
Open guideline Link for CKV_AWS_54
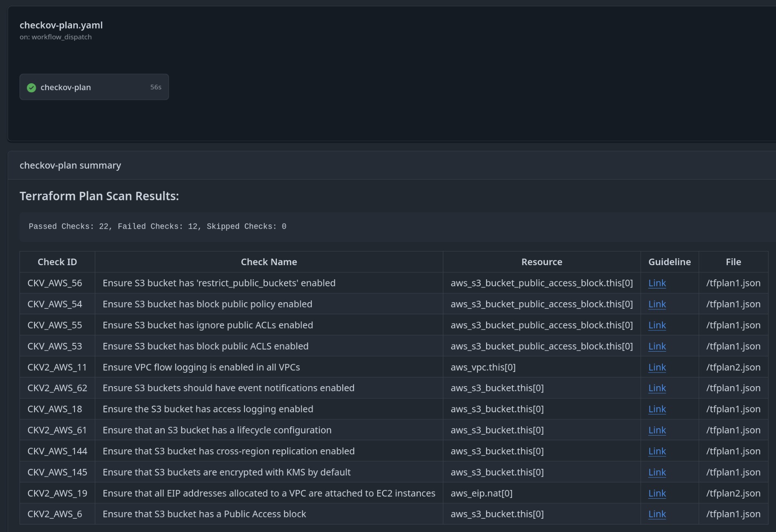657,304
